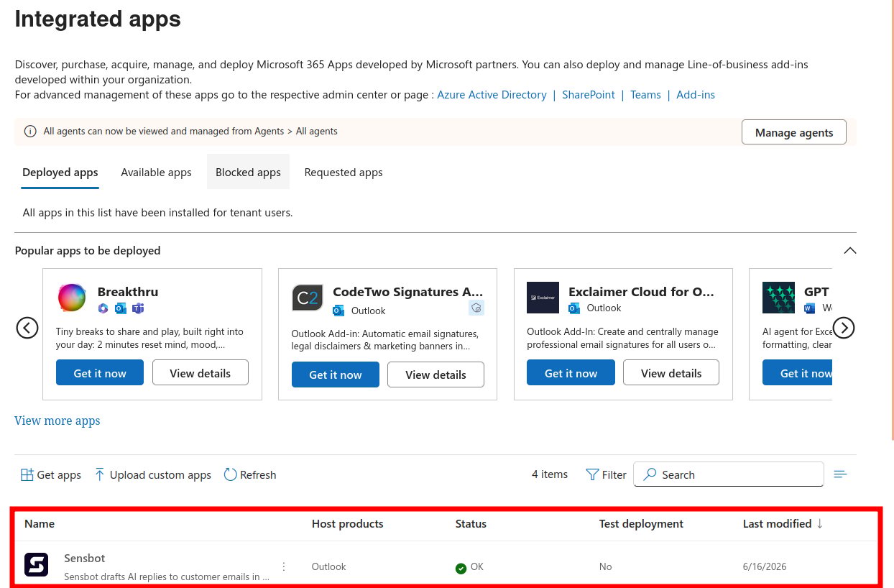Click the Name column header
This screenshot has height=588, width=894.
[x=40, y=523]
